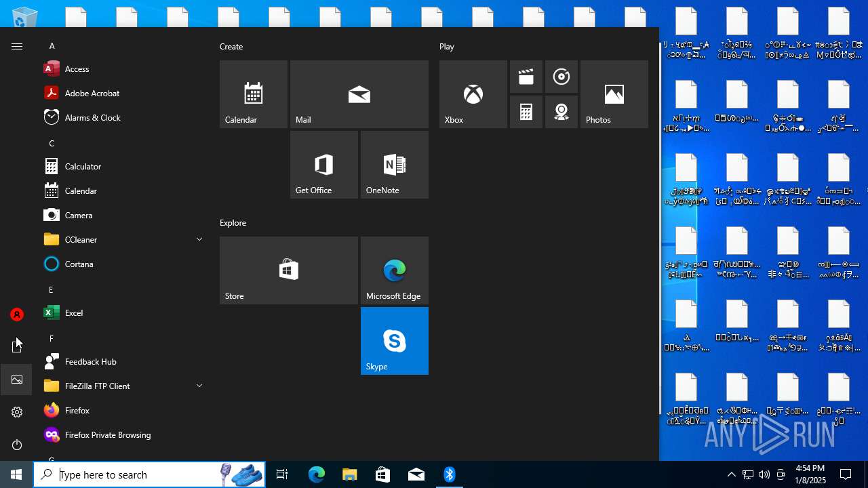Launch Camera from the app list
The height and width of the screenshot is (488, 868).
tap(123, 215)
